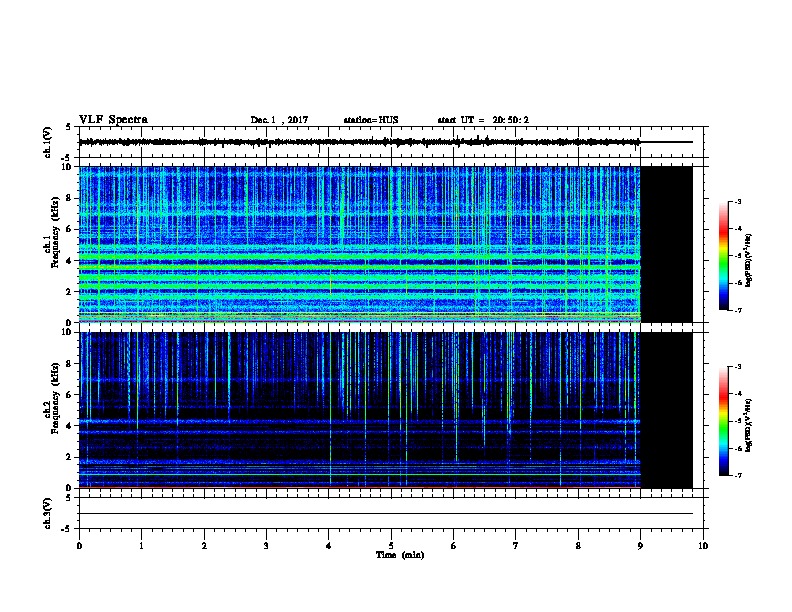The height and width of the screenshot is (612, 792).
Task: Click ch.2 frequency axis tick '2'
Action: (70, 457)
